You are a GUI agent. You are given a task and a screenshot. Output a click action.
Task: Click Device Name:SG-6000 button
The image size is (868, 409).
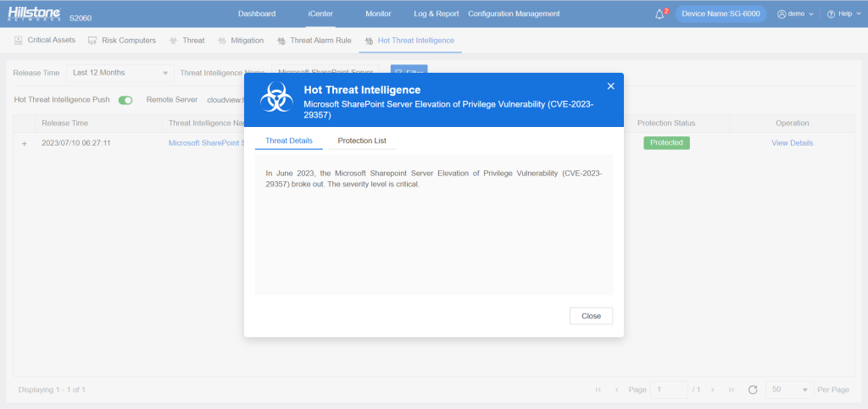pos(721,14)
